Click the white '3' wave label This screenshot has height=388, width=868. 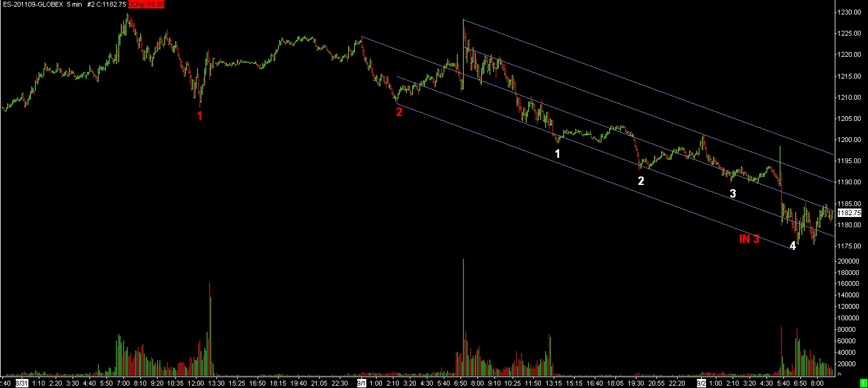[x=733, y=194]
